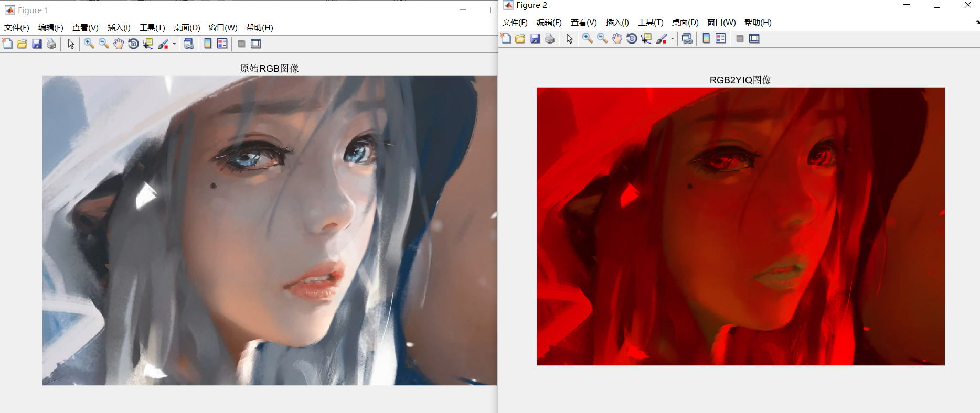
Task: Open 文件(F) menu in Figure 2
Action: 515,23
